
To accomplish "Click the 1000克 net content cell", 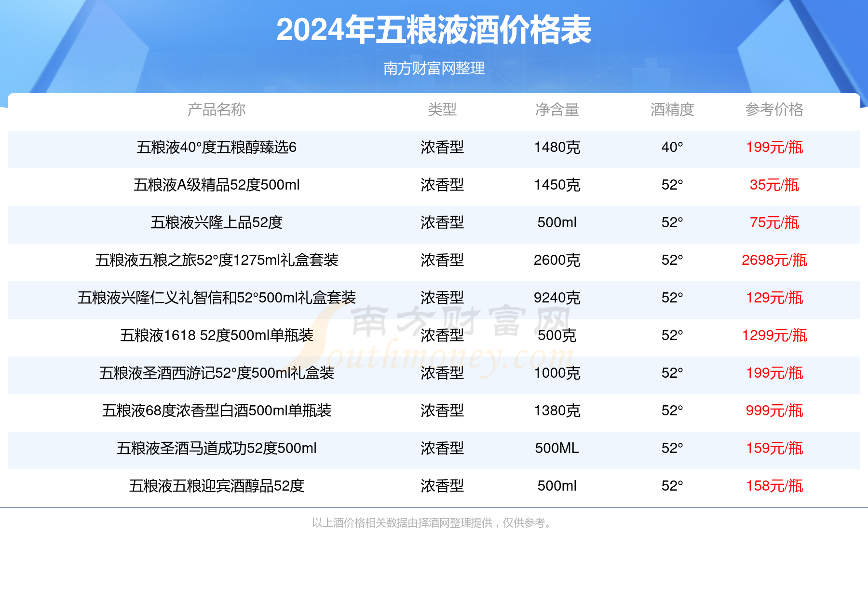I will 557,373.
